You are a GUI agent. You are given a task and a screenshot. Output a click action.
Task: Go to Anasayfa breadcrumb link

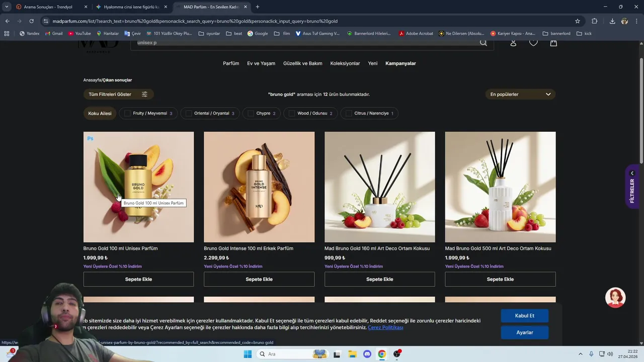click(x=92, y=80)
